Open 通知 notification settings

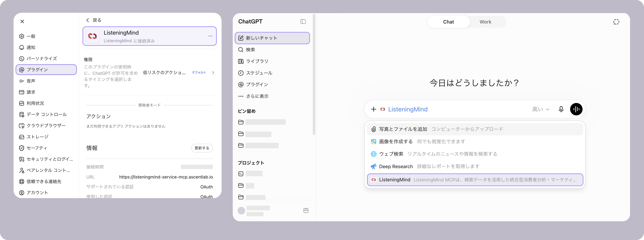click(x=46, y=48)
